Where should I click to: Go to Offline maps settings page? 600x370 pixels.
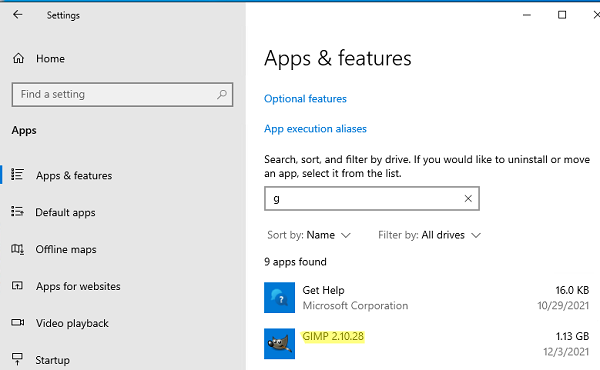[x=66, y=249]
